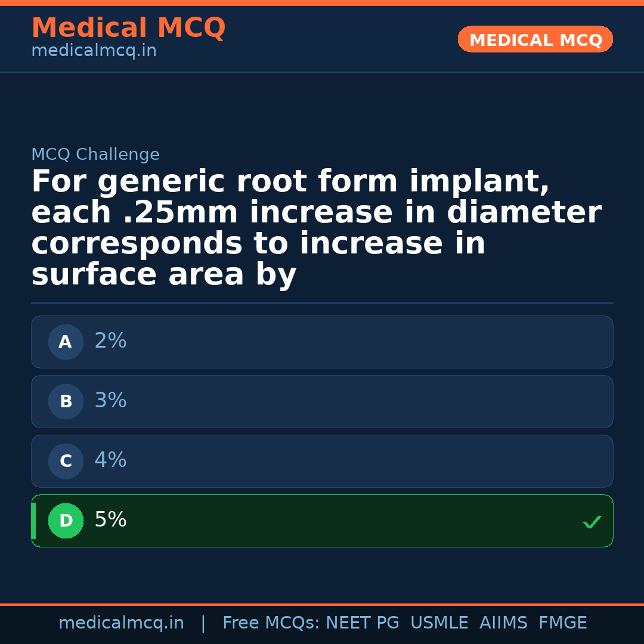Screen dimensions: 644x644
Task: Click the orange "MEDICAL MCQ" pill badge
Action: (x=535, y=40)
